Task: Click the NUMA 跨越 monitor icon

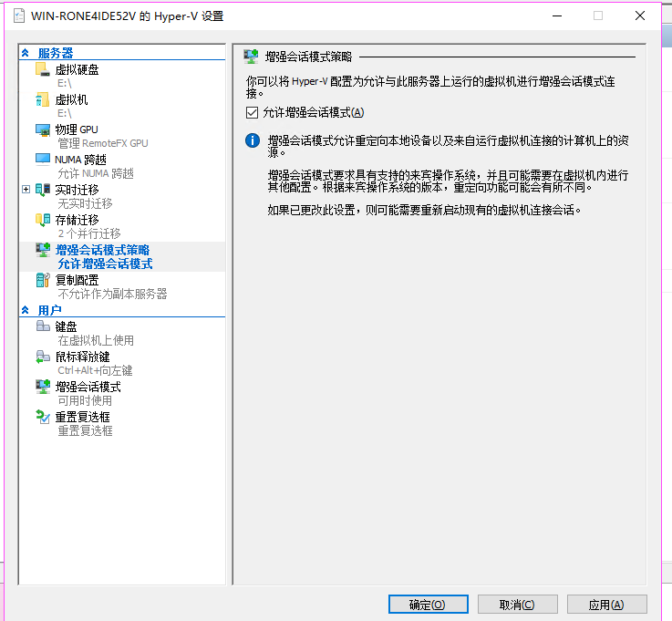Action: [x=43, y=160]
